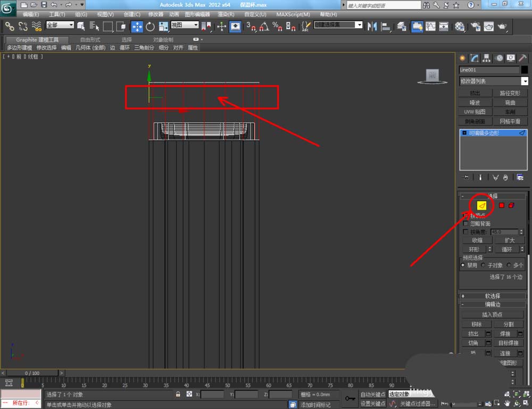Collapse the 选择 rollout
The width and height of the screenshot is (532, 409).
[492, 196]
